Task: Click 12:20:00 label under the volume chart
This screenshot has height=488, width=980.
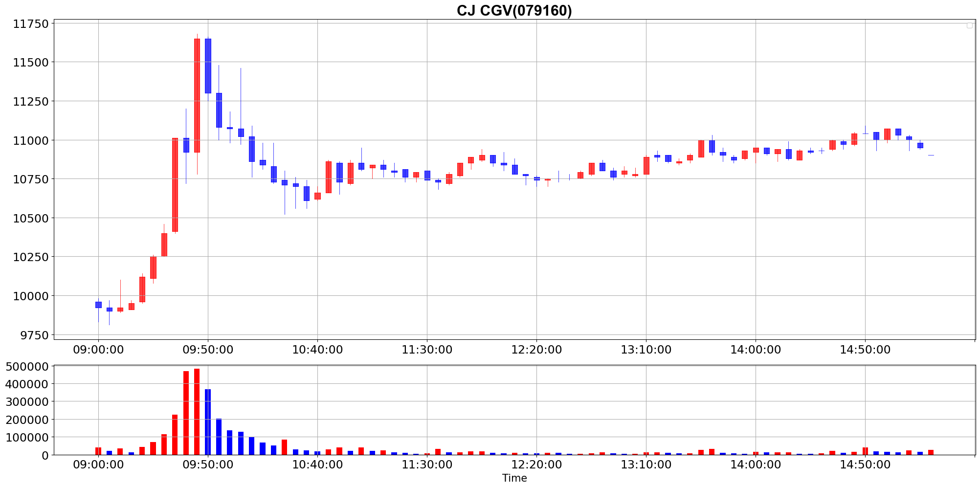Action: click(x=536, y=465)
